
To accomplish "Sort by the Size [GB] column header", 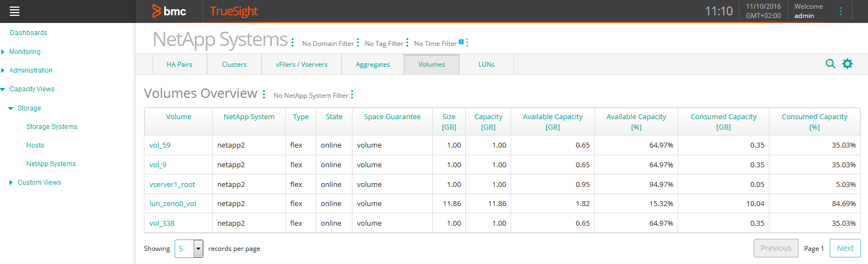I will [x=449, y=122].
